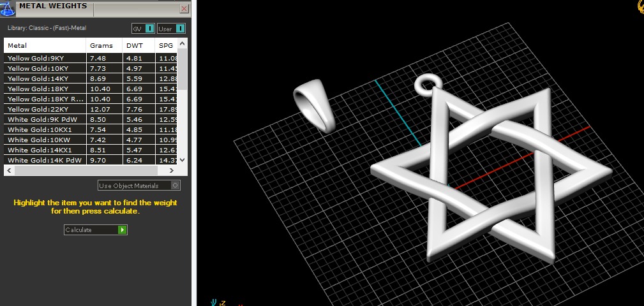Click the 8.69 grams value
The image size is (644, 306).
click(98, 79)
